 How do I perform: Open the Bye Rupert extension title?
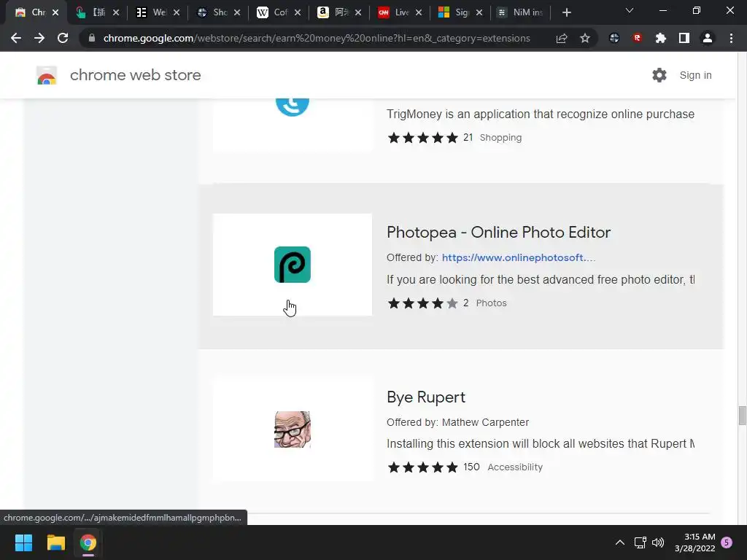426,397
